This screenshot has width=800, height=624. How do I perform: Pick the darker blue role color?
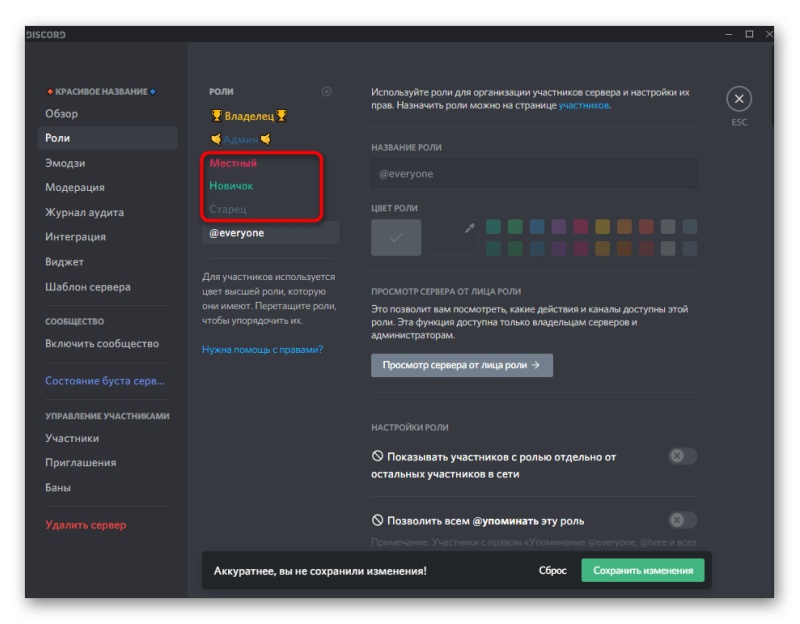pyautogui.click(x=537, y=248)
